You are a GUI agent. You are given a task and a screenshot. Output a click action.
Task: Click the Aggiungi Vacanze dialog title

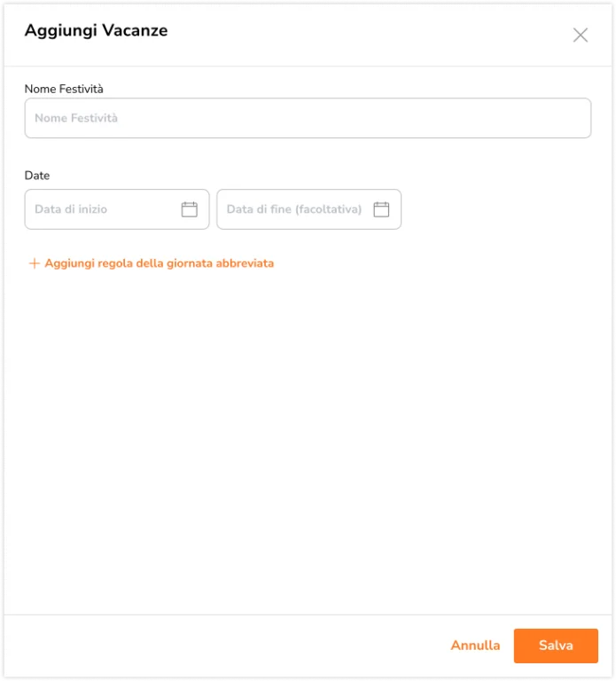[x=96, y=31]
